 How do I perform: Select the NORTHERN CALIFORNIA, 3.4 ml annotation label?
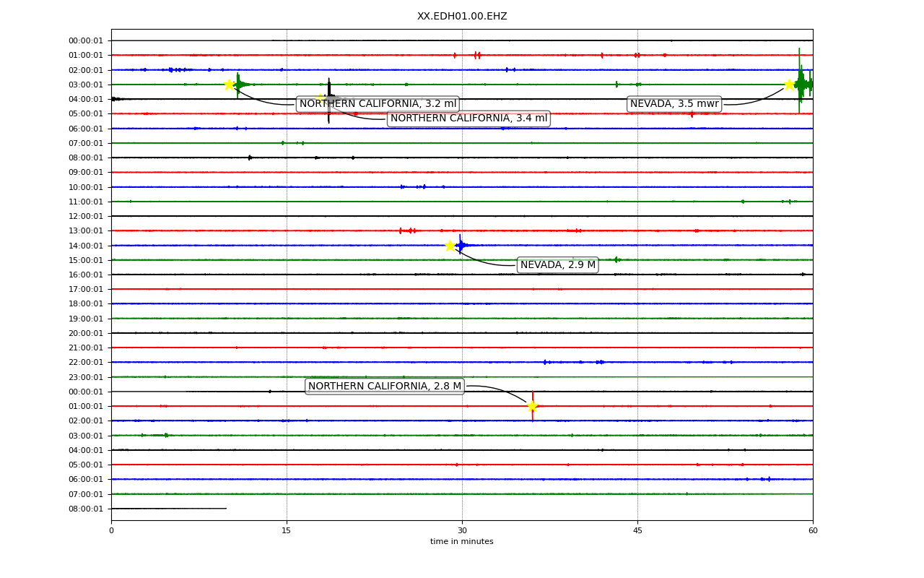tap(468, 118)
